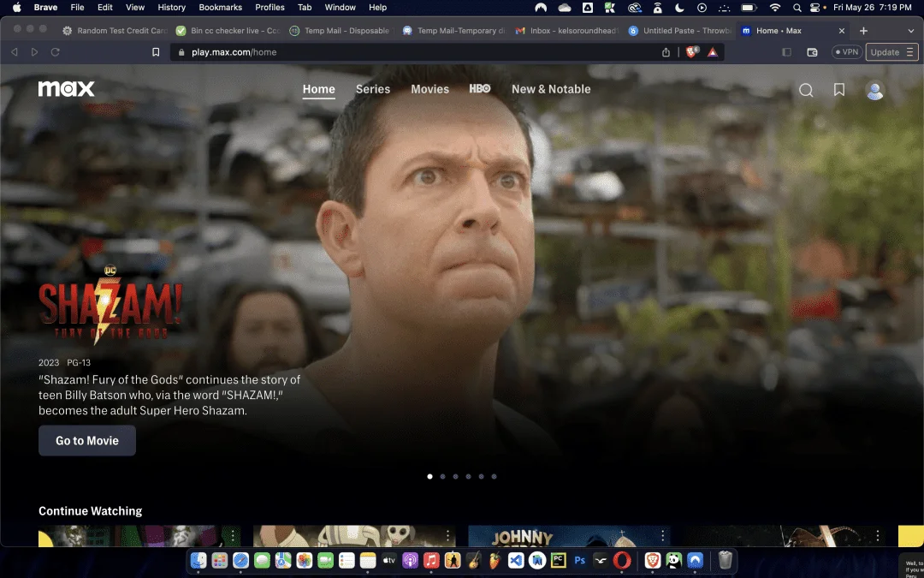The image size is (924, 578).
Task: Click the share icon in address bar
Action: tap(666, 52)
